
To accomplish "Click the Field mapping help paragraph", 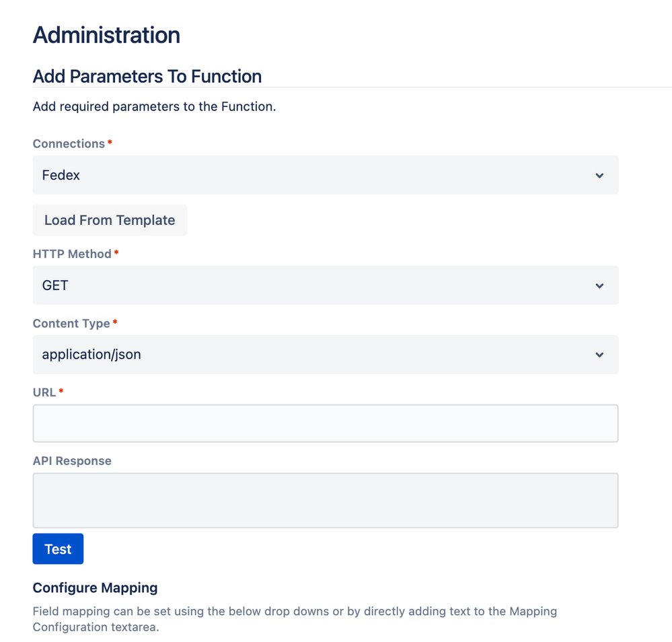I will (x=295, y=619).
